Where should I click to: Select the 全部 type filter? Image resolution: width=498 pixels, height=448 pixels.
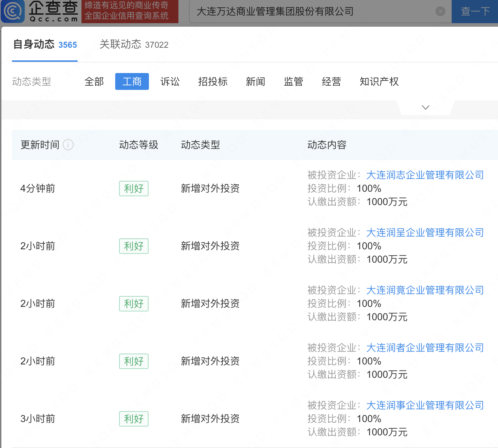pyautogui.click(x=94, y=82)
